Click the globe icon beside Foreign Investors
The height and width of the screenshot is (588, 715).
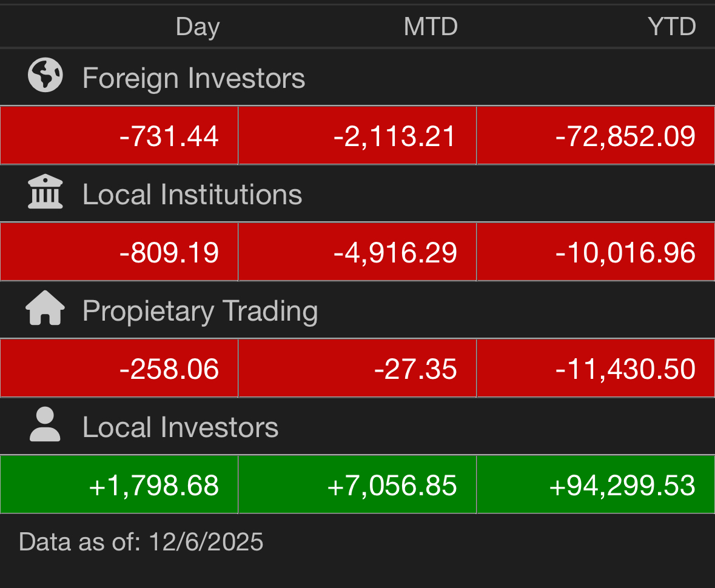tap(45, 75)
